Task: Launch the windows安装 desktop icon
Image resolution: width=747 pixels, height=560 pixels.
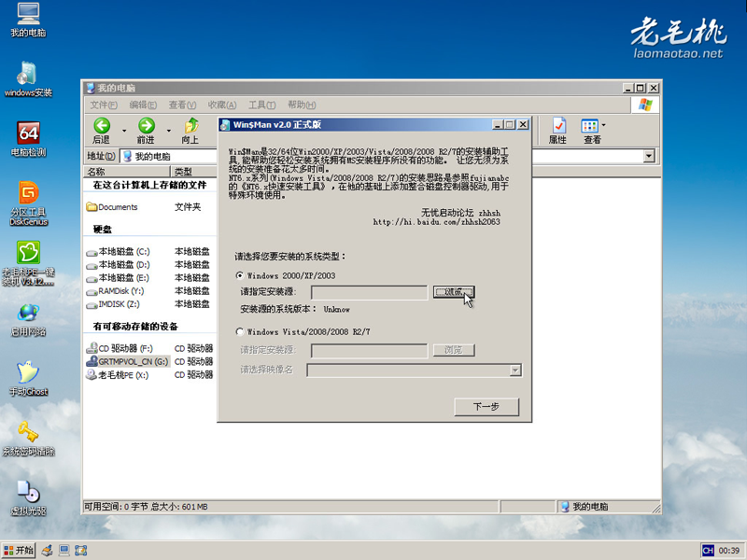Action: pyautogui.click(x=28, y=79)
